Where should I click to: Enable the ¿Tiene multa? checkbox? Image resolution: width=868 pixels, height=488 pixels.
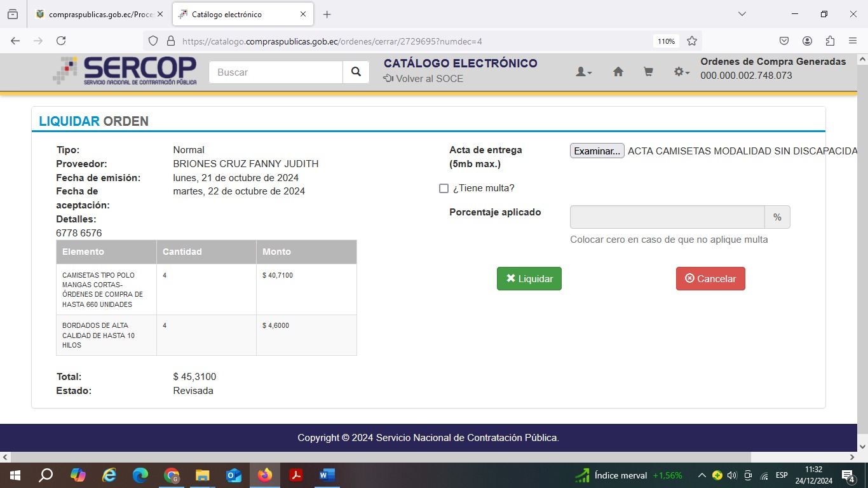click(444, 189)
